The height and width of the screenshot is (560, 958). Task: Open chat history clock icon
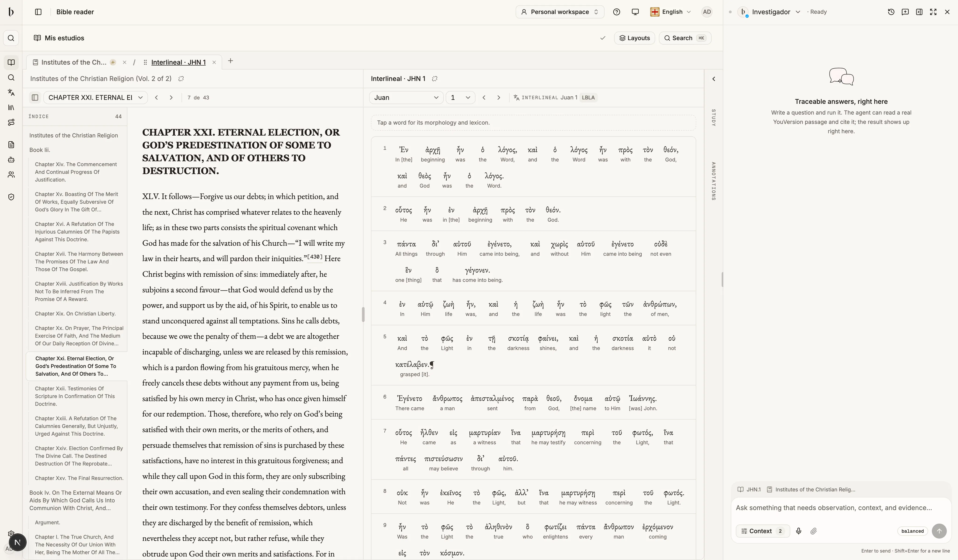tap(891, 12)
